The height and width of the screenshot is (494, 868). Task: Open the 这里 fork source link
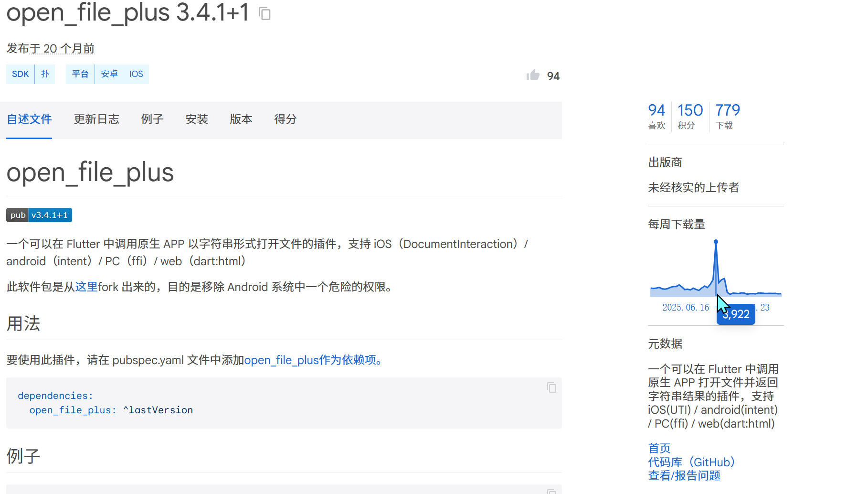[x=87, y=287]
